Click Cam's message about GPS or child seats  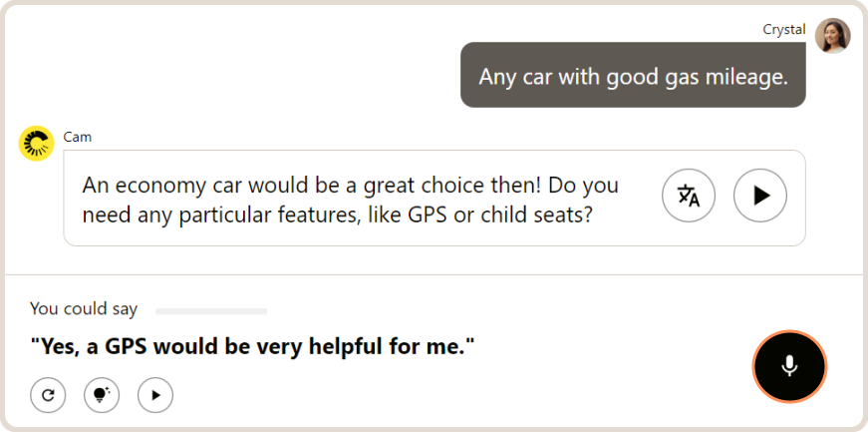coord(349,199)
